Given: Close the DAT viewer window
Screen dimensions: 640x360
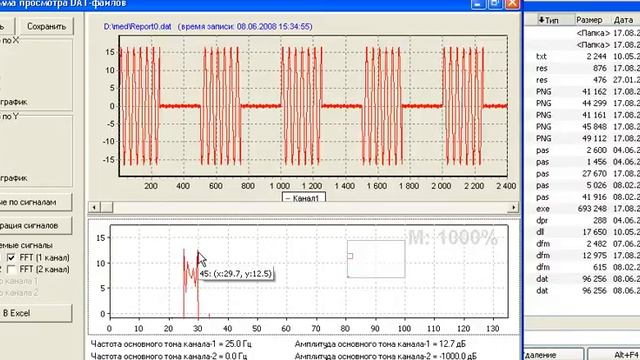Looking at the screenshot, I should coord(512,4).
